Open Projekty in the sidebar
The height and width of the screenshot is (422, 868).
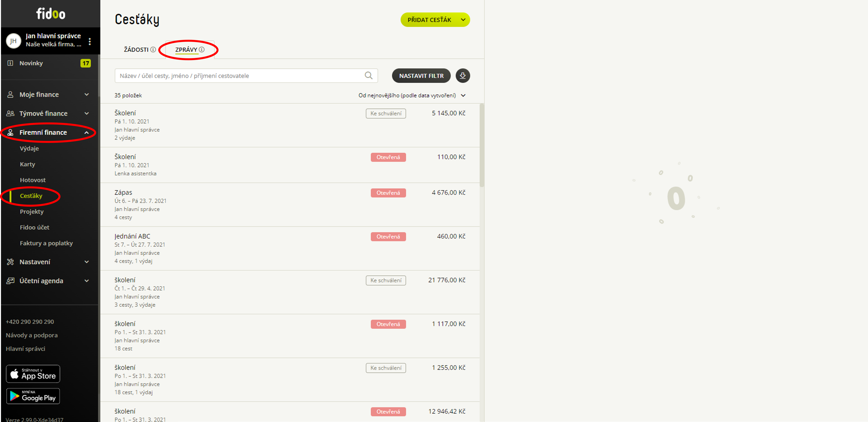point(32,212)
